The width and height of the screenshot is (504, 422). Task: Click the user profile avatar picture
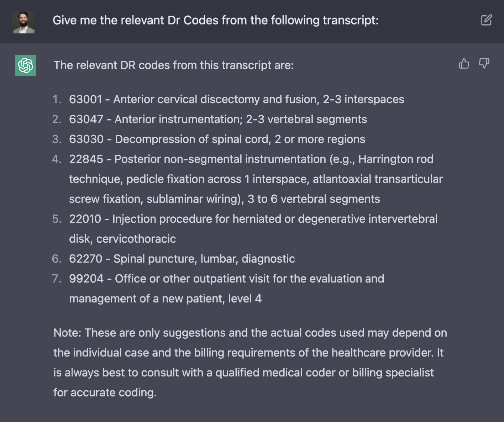23,21
